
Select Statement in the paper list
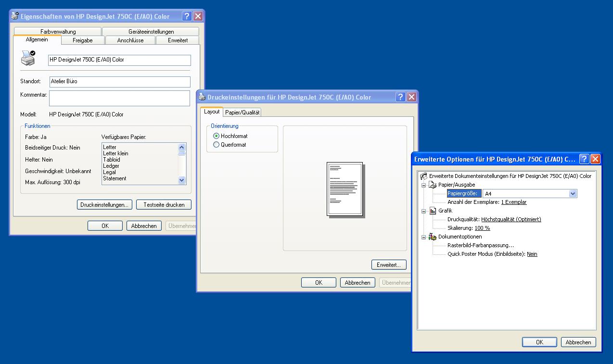point(115,178)
